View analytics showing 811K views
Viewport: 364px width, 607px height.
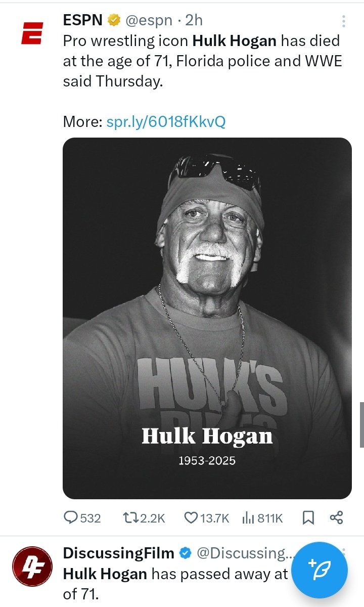262,517
